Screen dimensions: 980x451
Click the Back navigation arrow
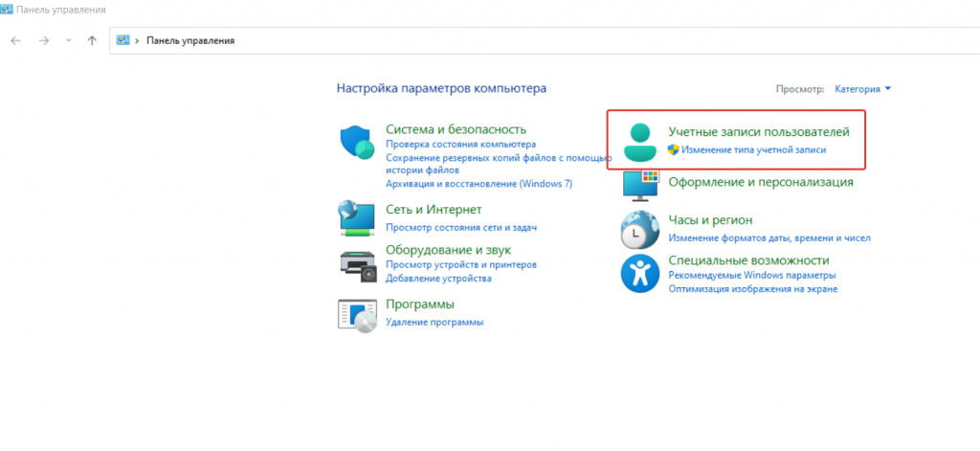[16, 40]
